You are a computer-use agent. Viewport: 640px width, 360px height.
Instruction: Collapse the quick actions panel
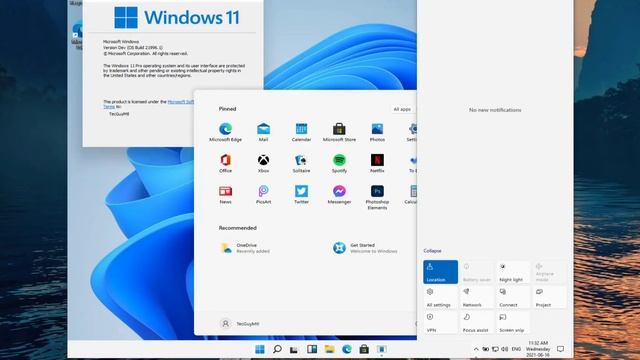432,251
